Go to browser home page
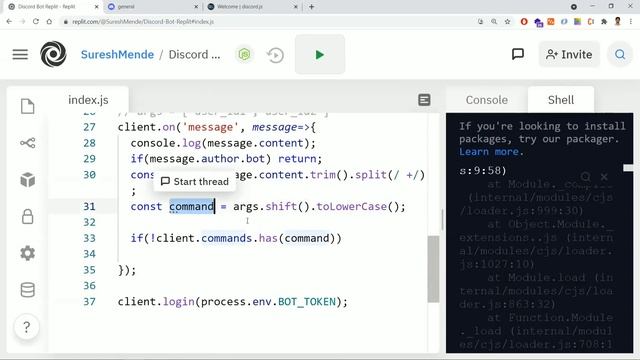 pos(49,22)
